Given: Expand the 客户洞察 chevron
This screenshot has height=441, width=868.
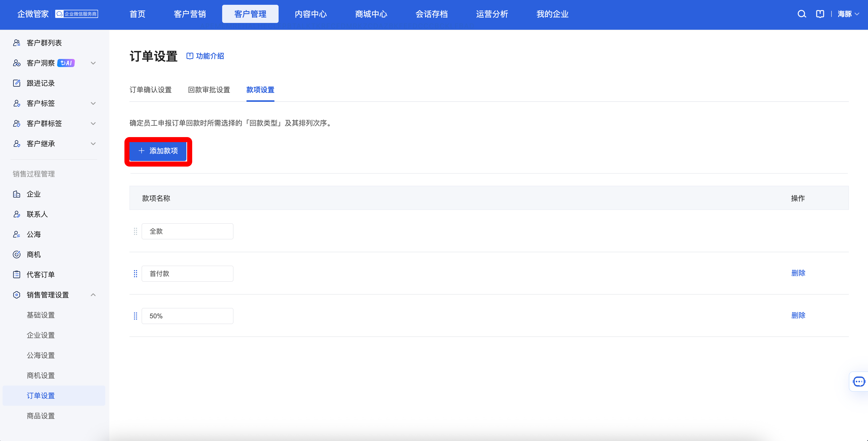Looking at the screenshot, I should (93, 63).
